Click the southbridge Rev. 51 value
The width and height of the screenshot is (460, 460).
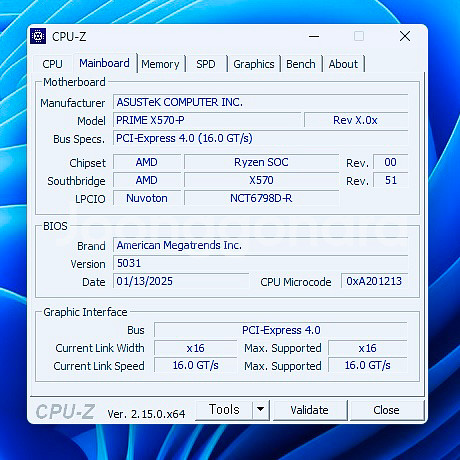pos(391,180)
